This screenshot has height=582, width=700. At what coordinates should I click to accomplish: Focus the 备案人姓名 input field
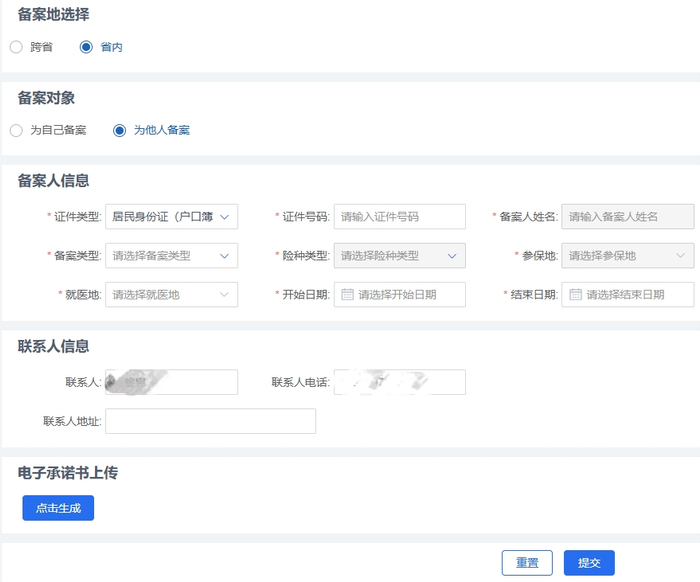pos(628,217)
